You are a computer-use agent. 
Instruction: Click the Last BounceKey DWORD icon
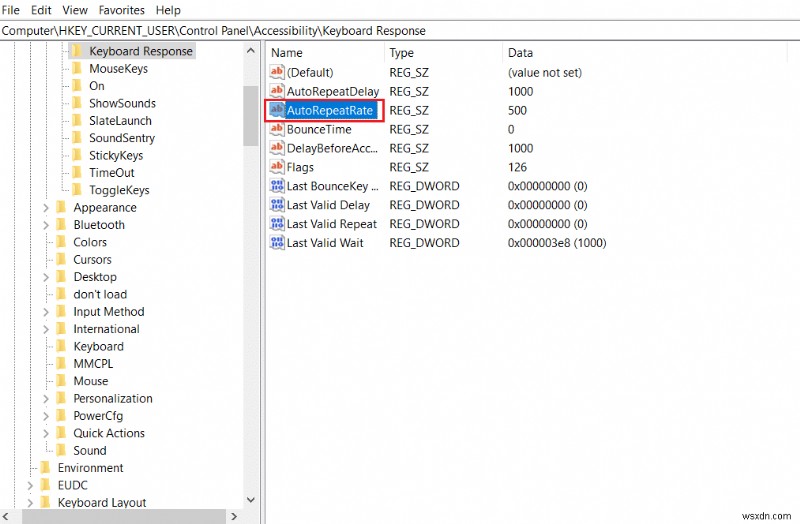277,186
